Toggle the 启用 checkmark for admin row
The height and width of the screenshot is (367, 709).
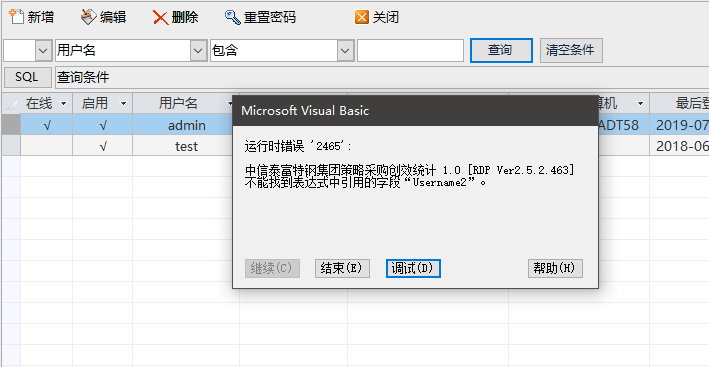coord(103,125)
